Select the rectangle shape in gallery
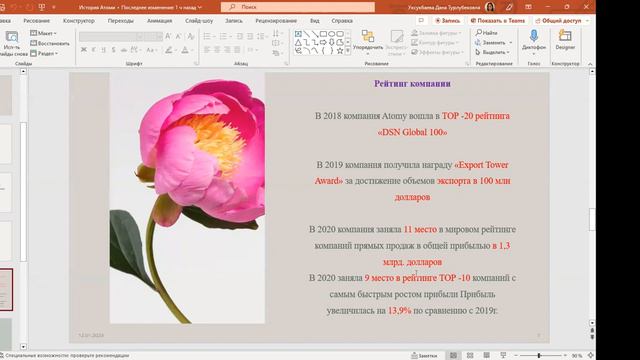Image resolution: width=640 pixels, height=360 pixels. (x=323, y=34)
